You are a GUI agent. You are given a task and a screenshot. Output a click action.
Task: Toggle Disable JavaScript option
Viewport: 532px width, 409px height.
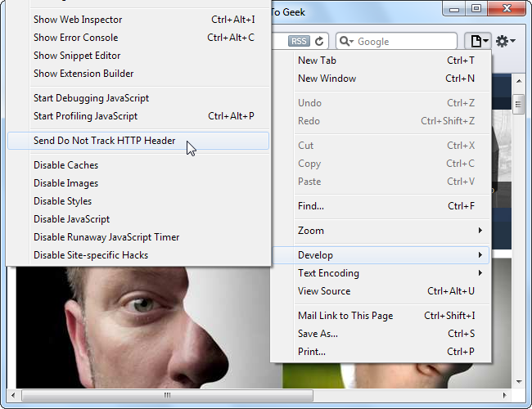tap(71, 219)
